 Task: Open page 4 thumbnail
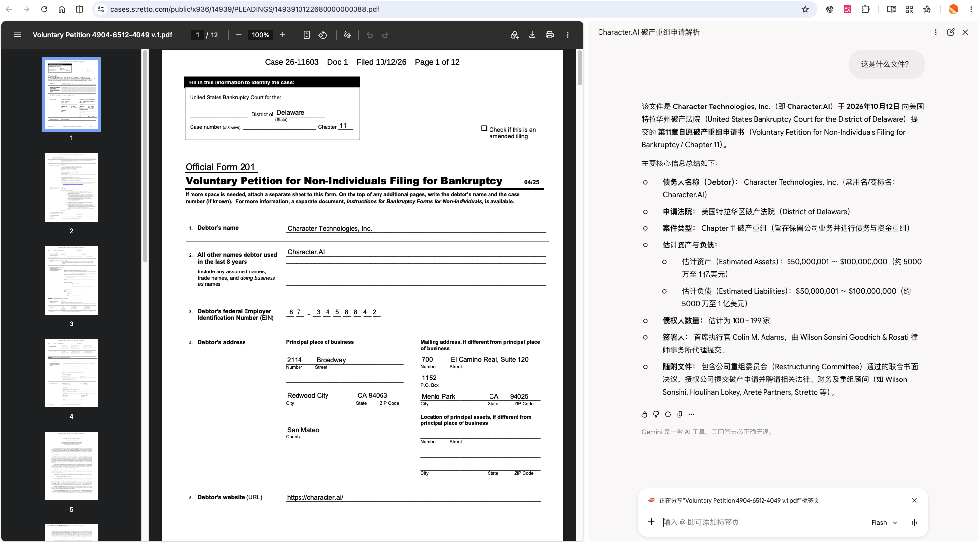tap(72, 373)
